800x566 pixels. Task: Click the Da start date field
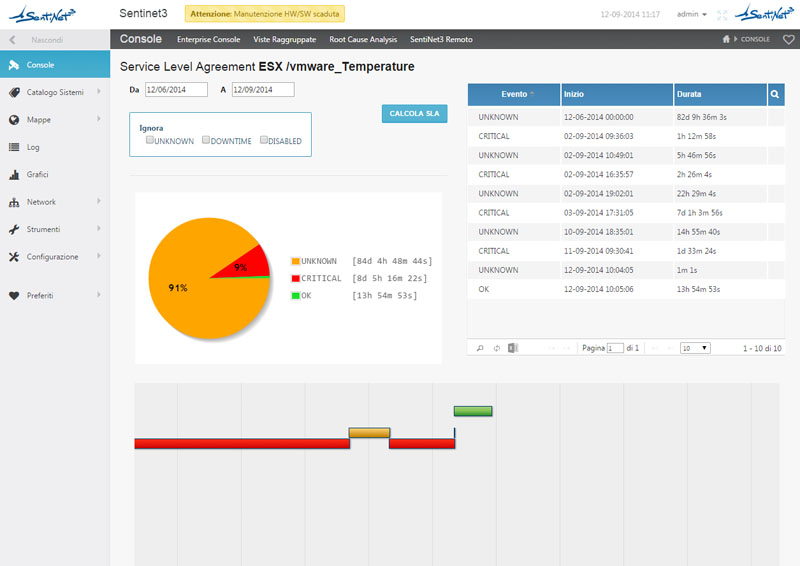click(176, 90)
